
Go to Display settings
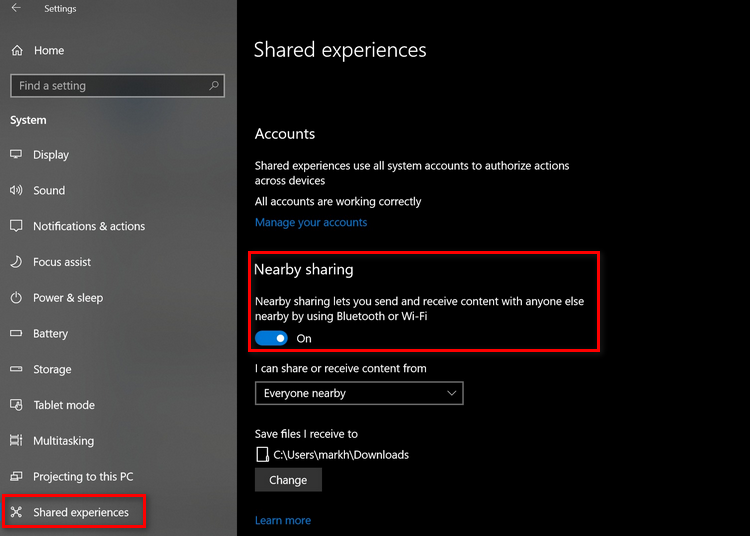51,155
